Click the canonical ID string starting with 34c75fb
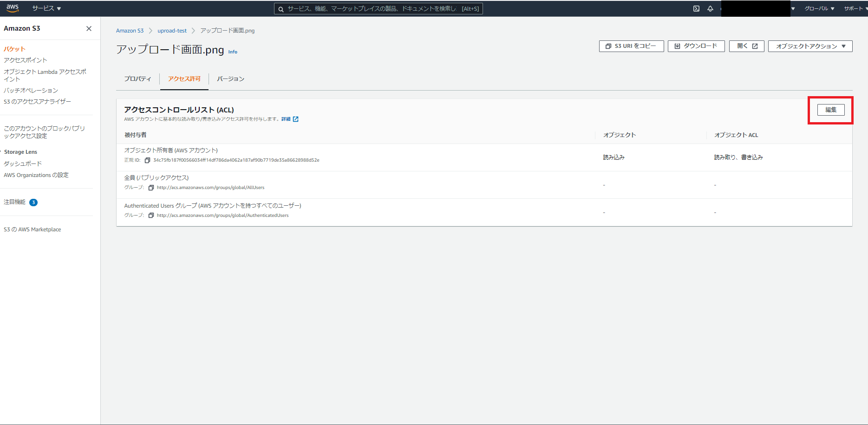Image resolution: width=868 pixels, height=425 pixels. [x=236, y=160]
